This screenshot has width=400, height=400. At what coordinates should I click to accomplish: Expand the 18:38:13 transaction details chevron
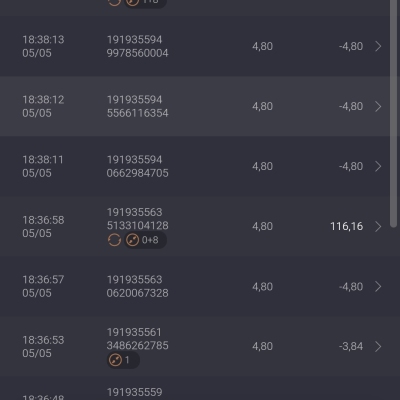[378, 46]
